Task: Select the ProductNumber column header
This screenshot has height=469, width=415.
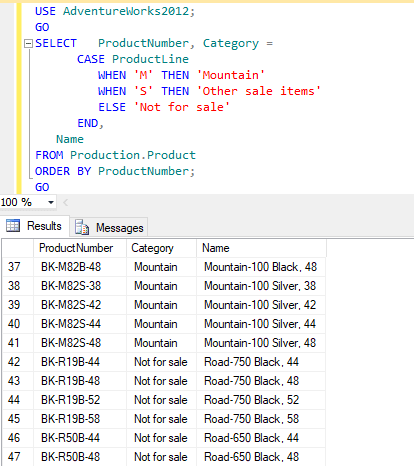Action: (80, 248)
